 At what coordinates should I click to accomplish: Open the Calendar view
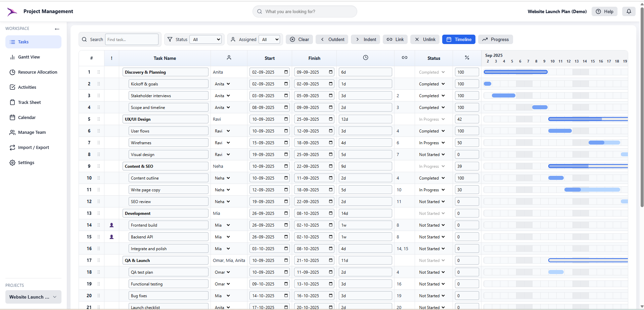(27, 117)
